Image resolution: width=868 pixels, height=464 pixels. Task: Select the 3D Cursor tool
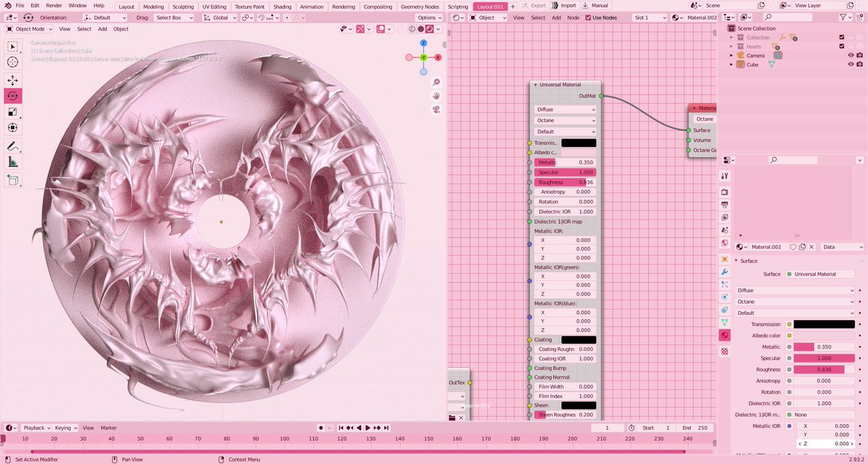(x=13, y=62)
